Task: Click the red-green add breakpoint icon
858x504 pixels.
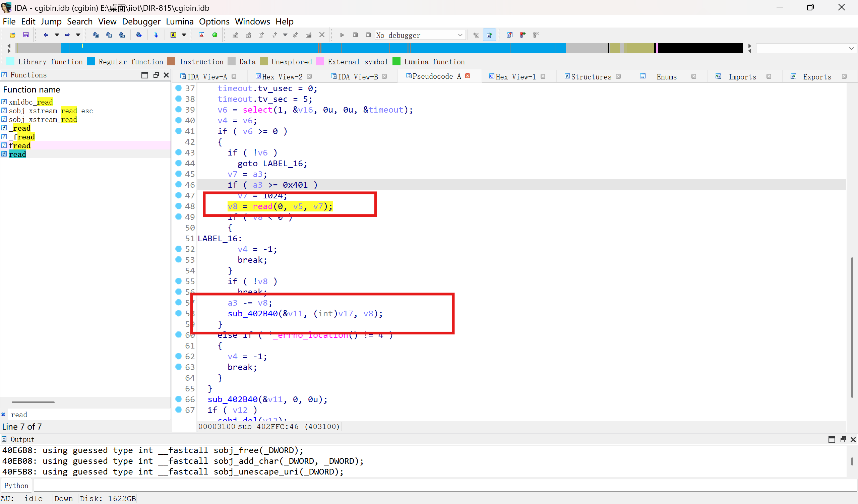Action: tap(523, 35)
